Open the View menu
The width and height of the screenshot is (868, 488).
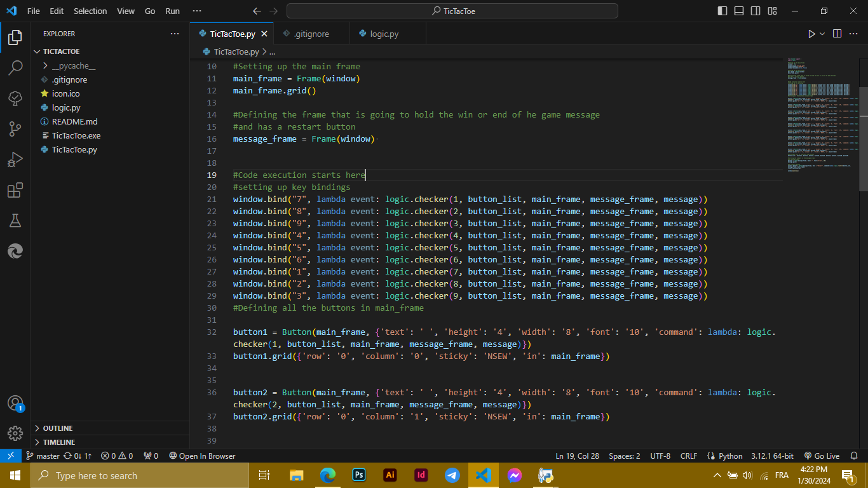pos(126,11)
